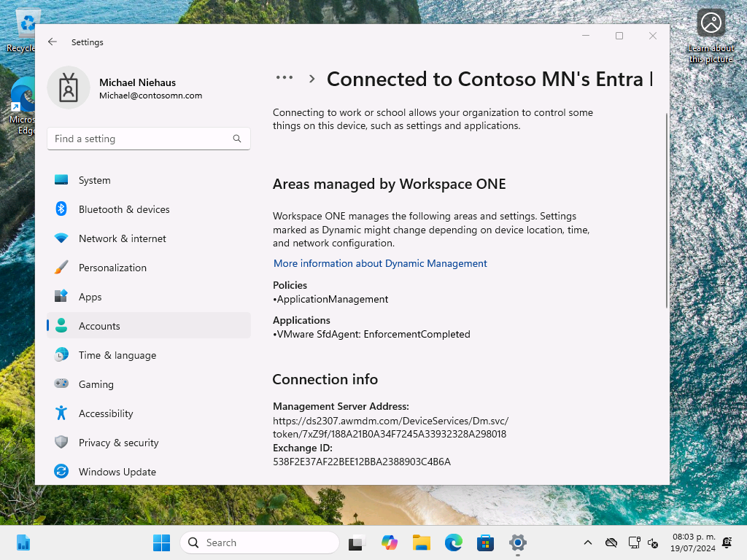Select the Bluetooth & devices icon
Viewport: 747px width, 560px height.
tap(61, 209)
